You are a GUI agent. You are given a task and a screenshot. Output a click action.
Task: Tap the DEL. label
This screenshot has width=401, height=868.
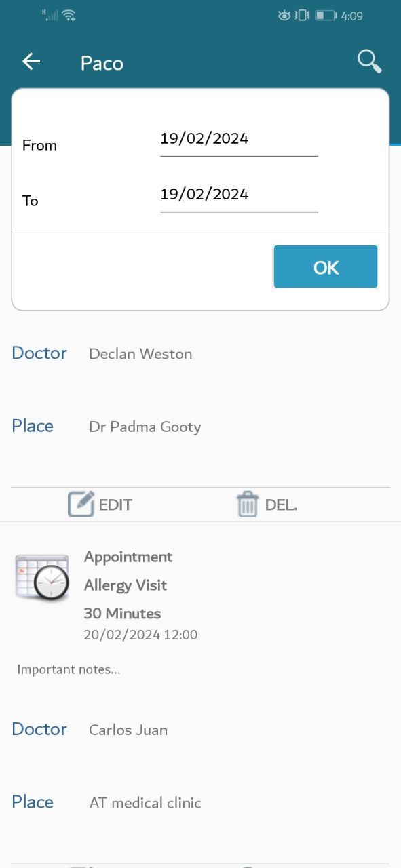pos(281,505)
